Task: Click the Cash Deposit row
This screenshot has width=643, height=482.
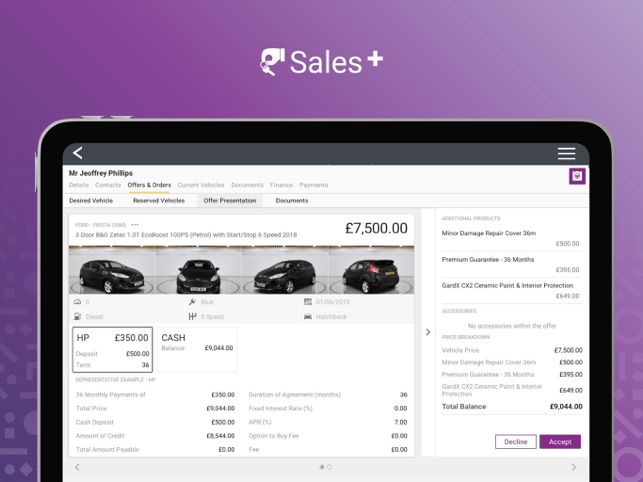Action: pyautogui.click(x=155, y=422)
